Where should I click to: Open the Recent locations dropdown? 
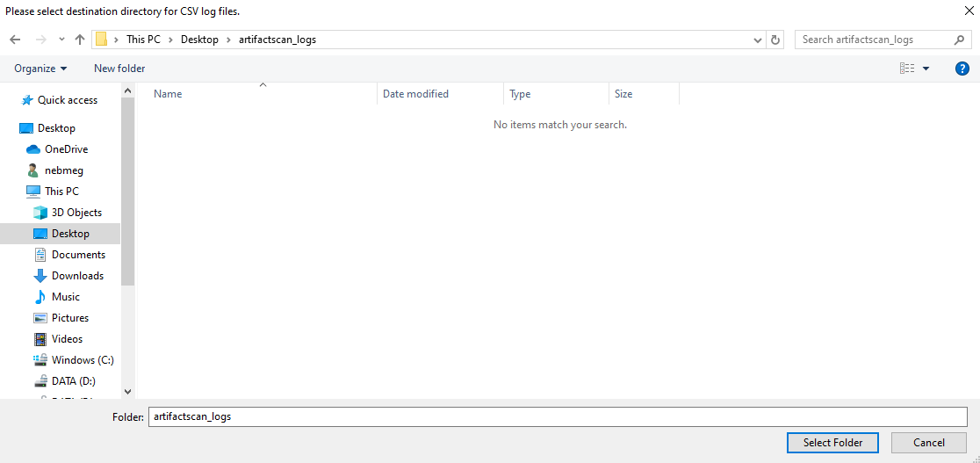[x=61, y=40]
